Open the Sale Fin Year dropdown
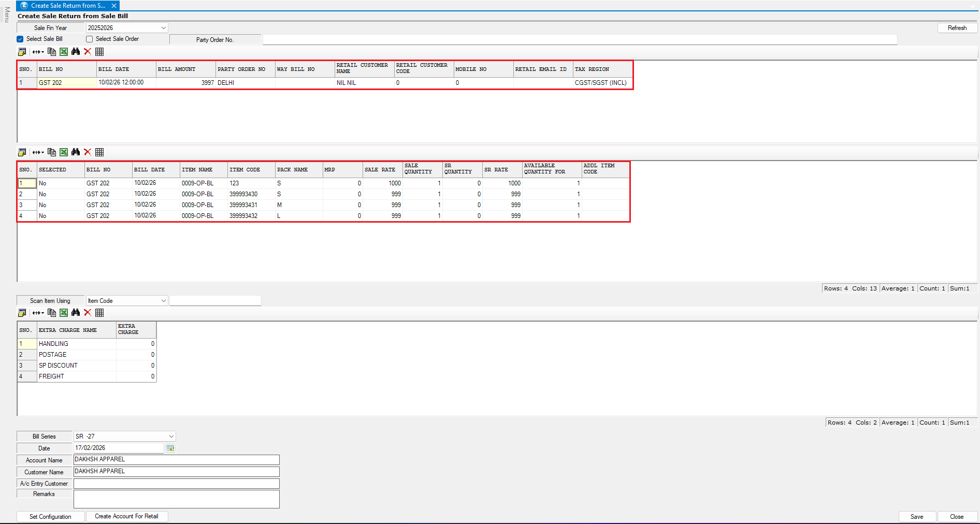This screenshot has width=980, height=524. [x=163, y=28]
